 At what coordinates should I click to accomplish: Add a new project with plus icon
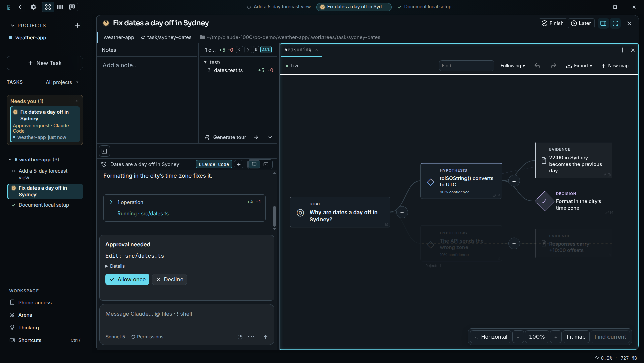[x=77, y=25]
